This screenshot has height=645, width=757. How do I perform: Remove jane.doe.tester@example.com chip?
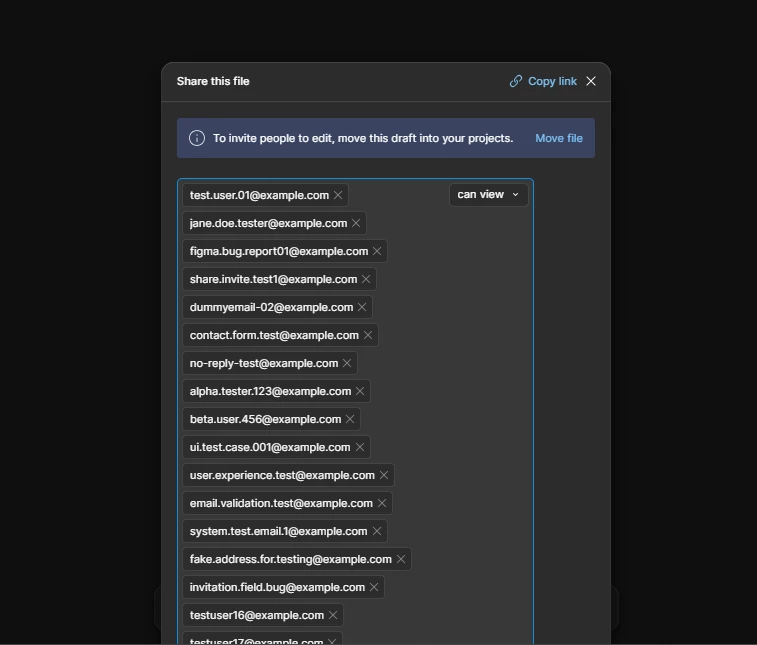(356, 223)
